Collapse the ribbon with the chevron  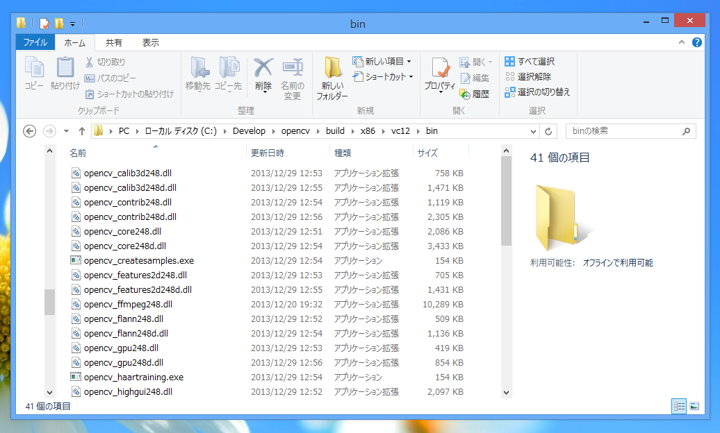[681, 42]
